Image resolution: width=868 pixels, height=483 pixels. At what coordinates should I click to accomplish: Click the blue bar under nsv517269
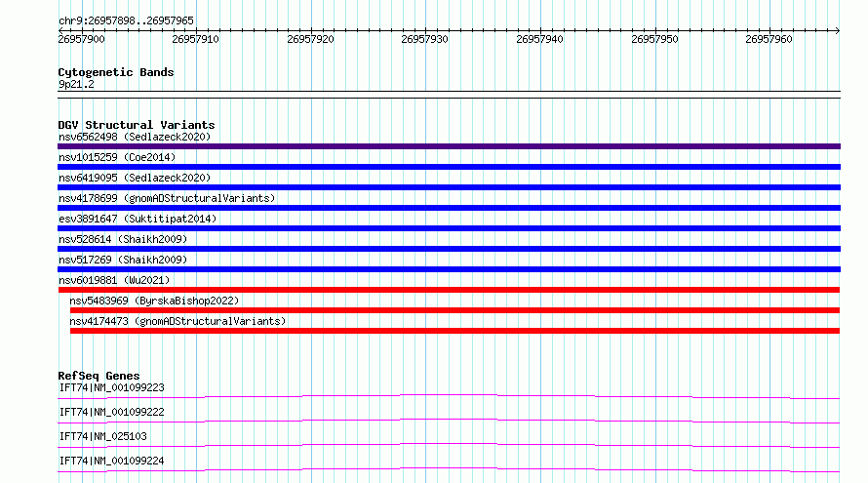coord(449,269)
